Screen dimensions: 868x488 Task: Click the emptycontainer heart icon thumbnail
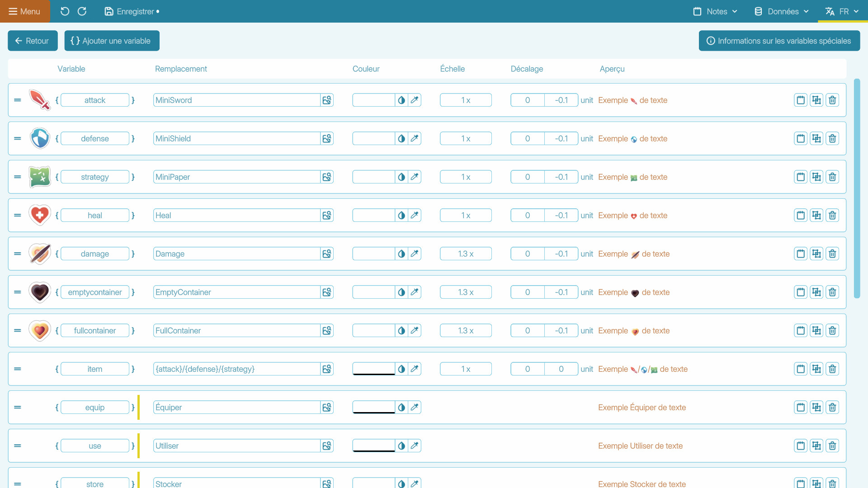coord(40,292)
